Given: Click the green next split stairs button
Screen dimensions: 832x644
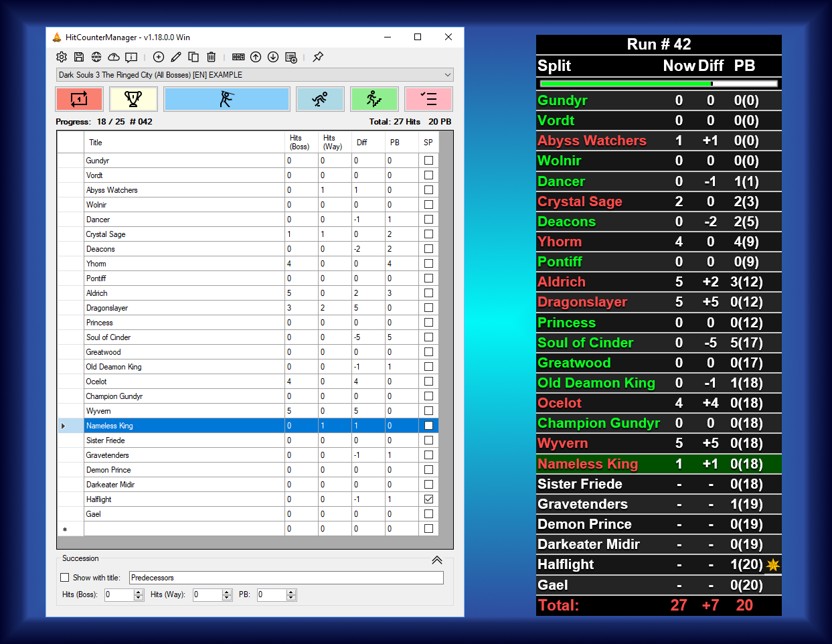Looking at the screenshot, I should [374, 99].
